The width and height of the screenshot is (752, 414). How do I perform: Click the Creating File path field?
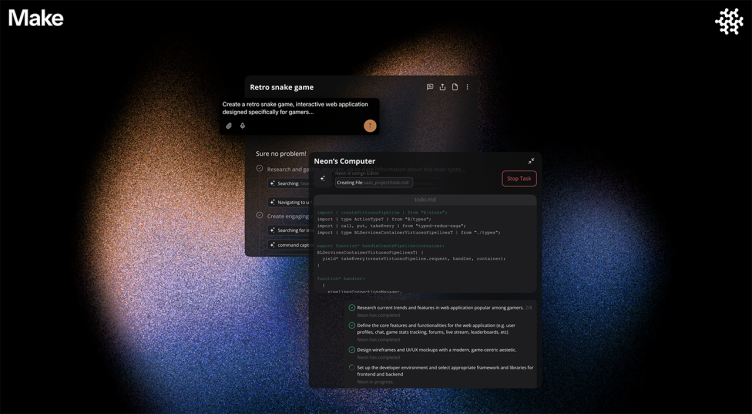pos(374,183)
